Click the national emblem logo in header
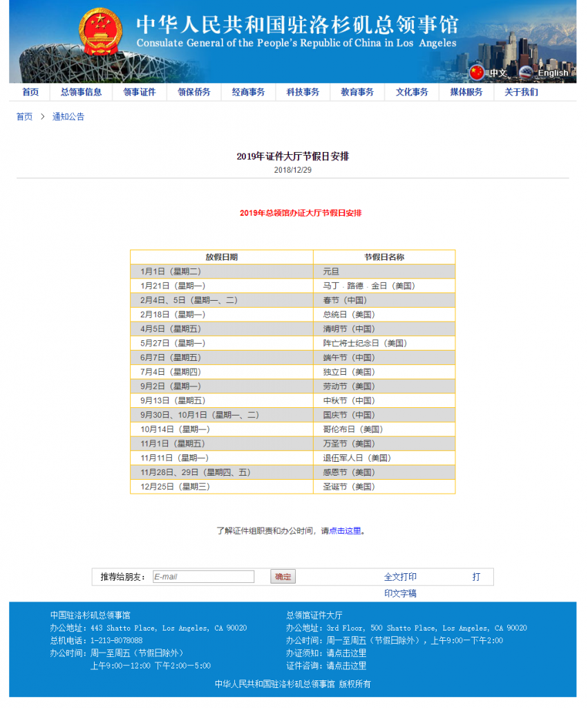 pyautogui.click(x=100, y=33)
